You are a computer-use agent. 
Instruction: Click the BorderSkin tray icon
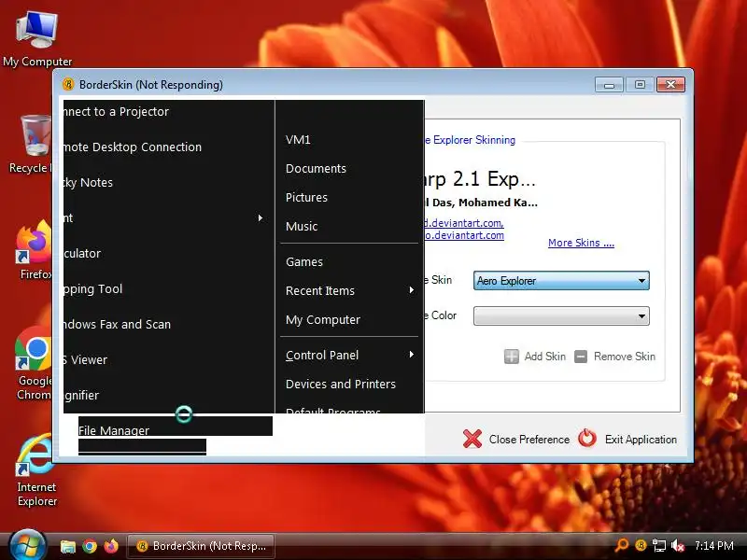(641, 545)
